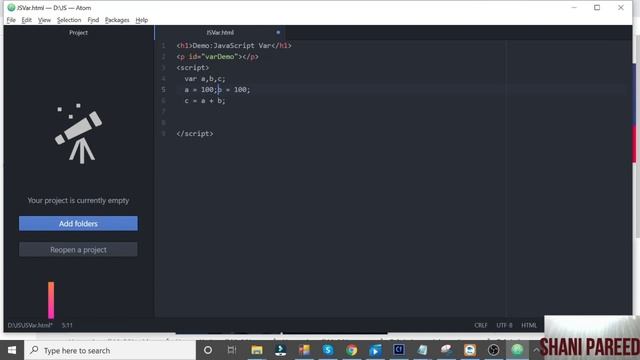Select the JSVar.html editor tab
The width and height of the screenshot is (640, 360).
click(220, 32)
